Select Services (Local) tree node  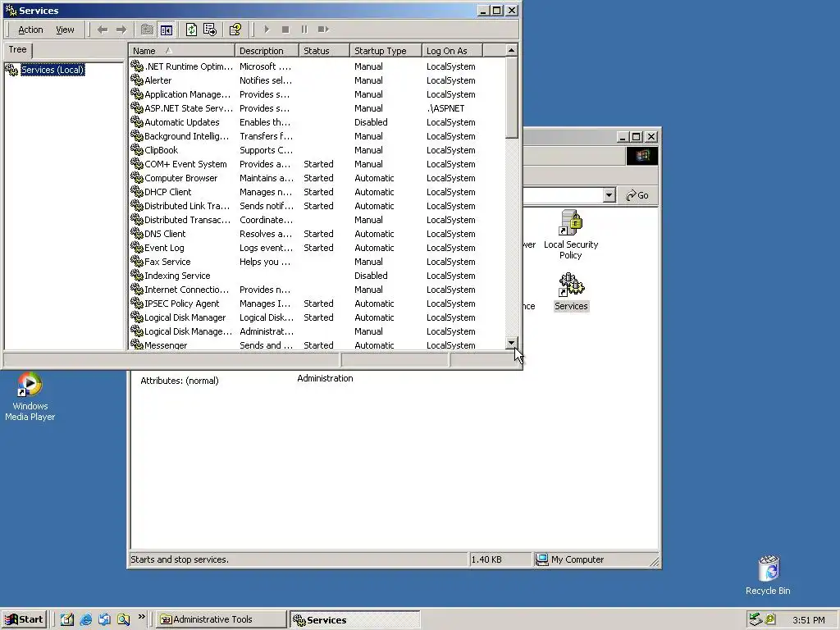click(52, 70)
